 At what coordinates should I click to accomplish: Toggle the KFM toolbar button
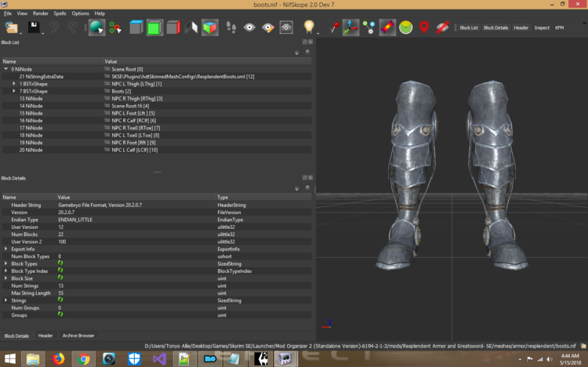559,27
